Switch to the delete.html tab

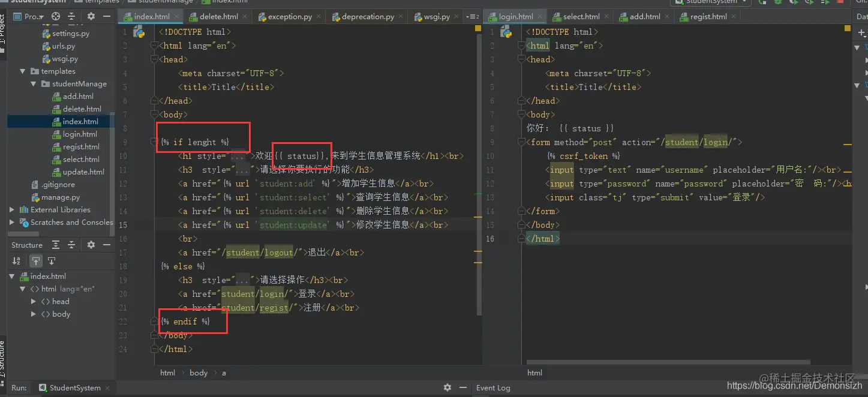click(x=218, y=17)
